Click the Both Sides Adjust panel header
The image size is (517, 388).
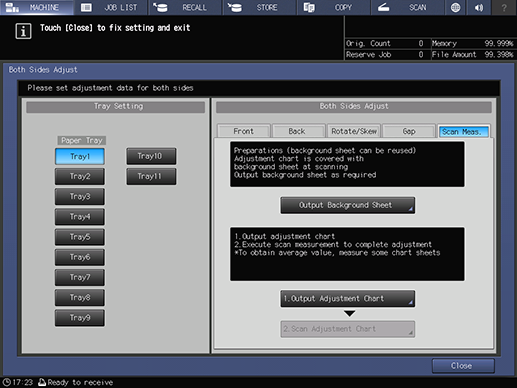click(x=354, y=107)
